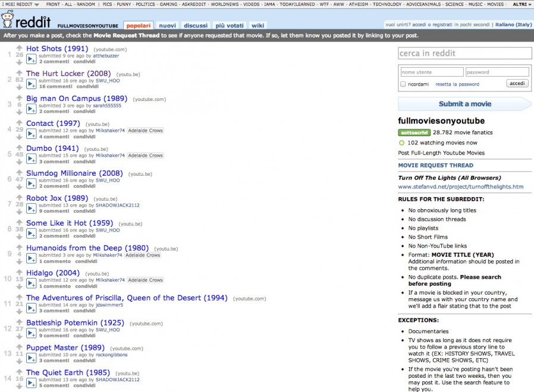This screenshot has height=392, width=534.
Task: Open Priscilla, Queen of the Desert post
Action: click(127, 298)
